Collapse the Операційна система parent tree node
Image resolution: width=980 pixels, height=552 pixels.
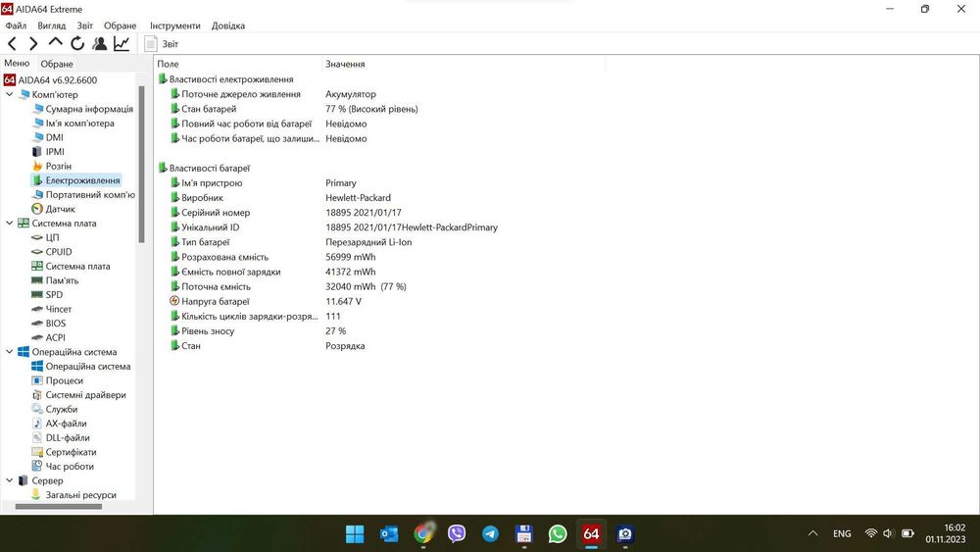(x=10, y=351)
